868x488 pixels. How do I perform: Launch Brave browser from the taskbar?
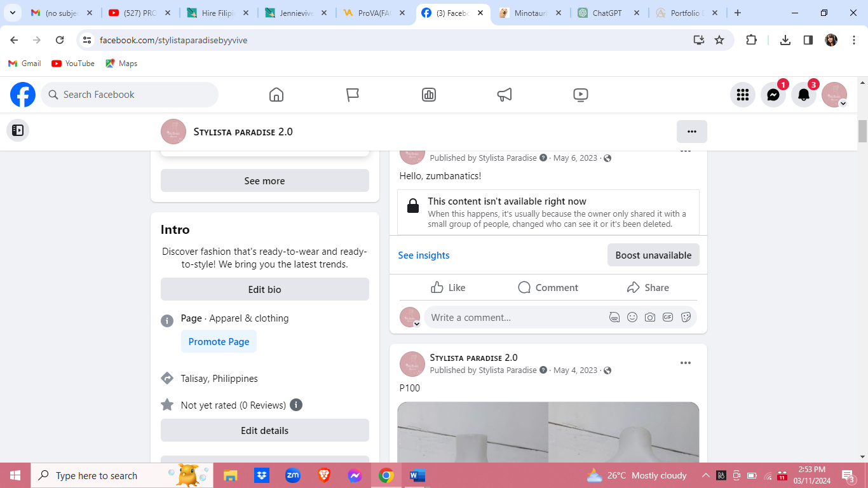(324, 475)
